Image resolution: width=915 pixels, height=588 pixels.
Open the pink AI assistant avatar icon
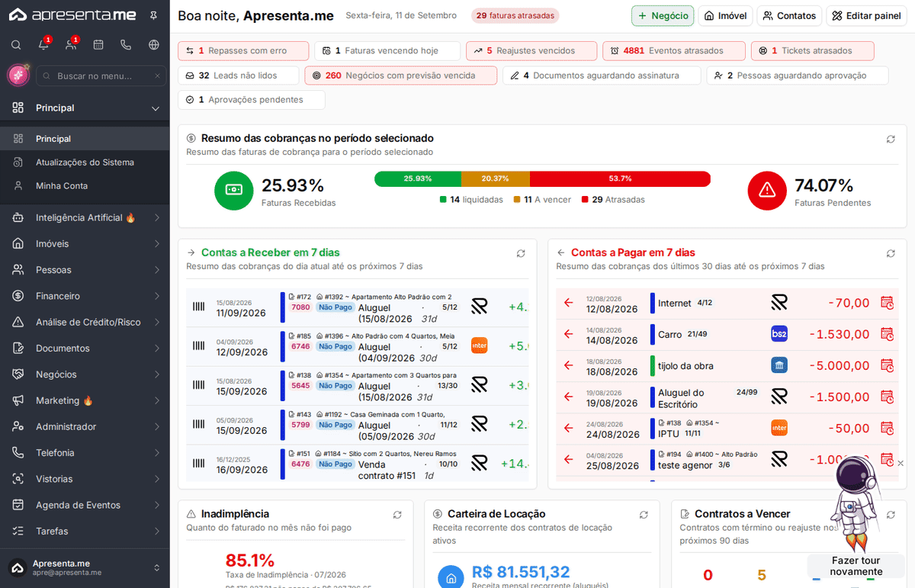18,76
